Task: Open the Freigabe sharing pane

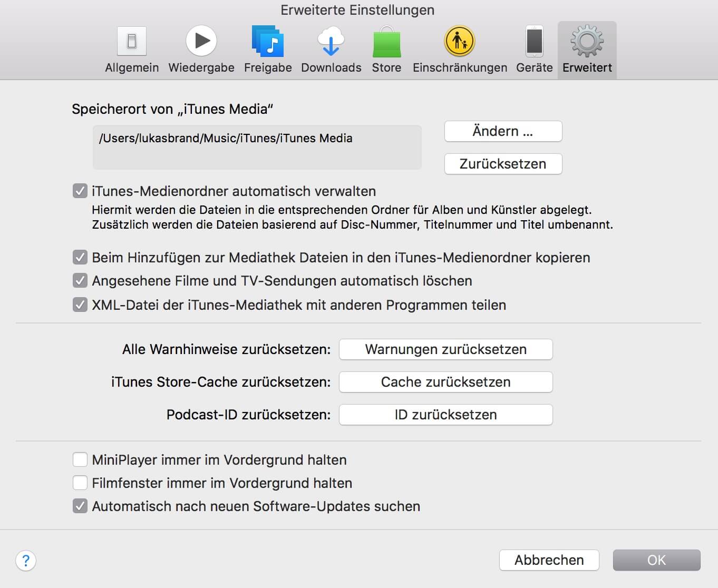Action: click(268, 51)
